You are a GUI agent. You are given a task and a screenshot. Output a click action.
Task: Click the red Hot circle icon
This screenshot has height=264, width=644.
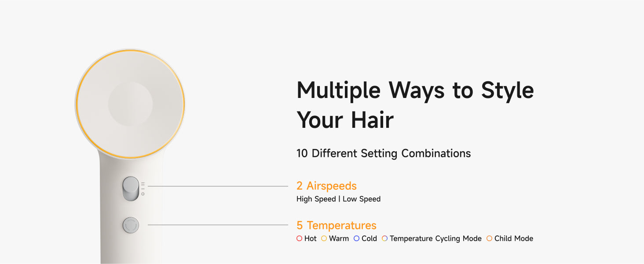[300, 239]
